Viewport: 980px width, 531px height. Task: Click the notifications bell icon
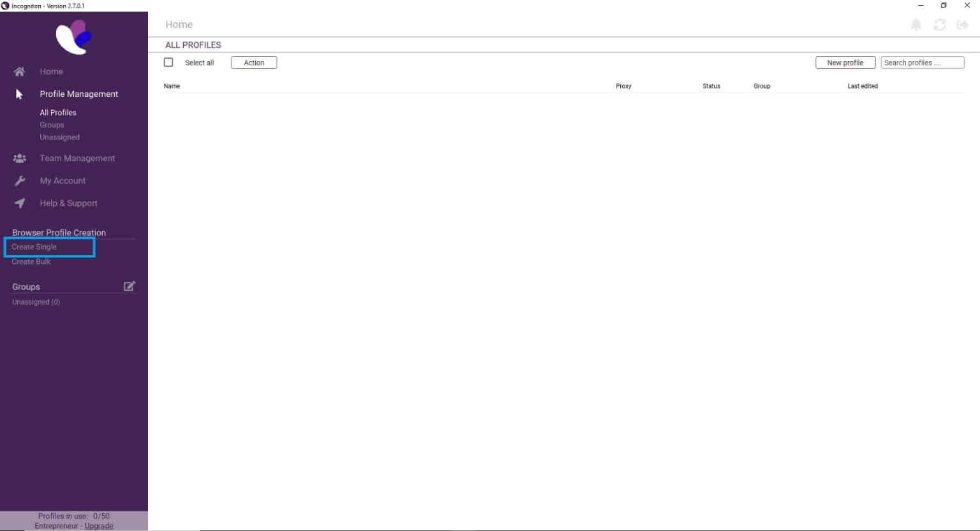[x=916, y=24]
